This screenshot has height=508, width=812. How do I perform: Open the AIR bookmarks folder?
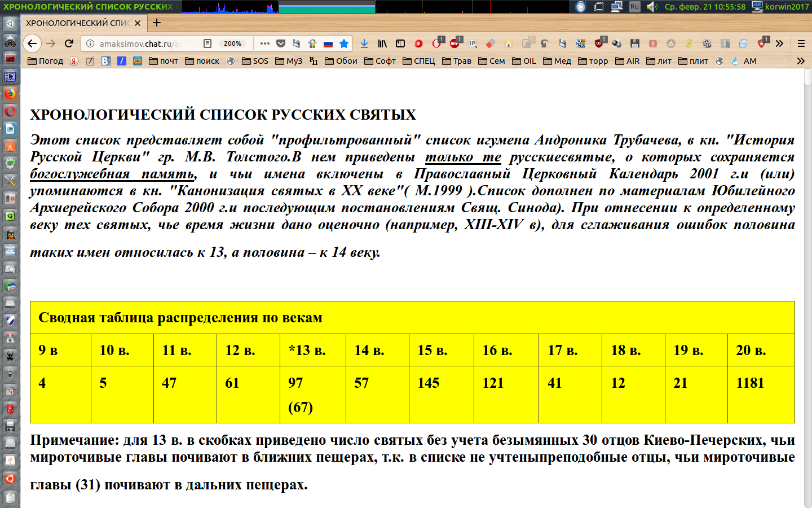pyautogui.click(x=628, y=61)
